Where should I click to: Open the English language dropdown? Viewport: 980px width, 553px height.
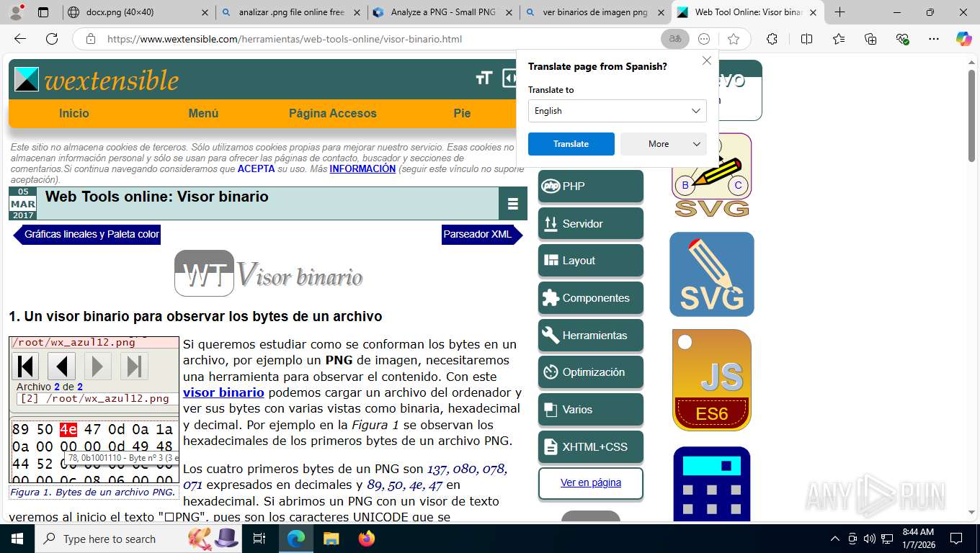[x=618, y=111]
